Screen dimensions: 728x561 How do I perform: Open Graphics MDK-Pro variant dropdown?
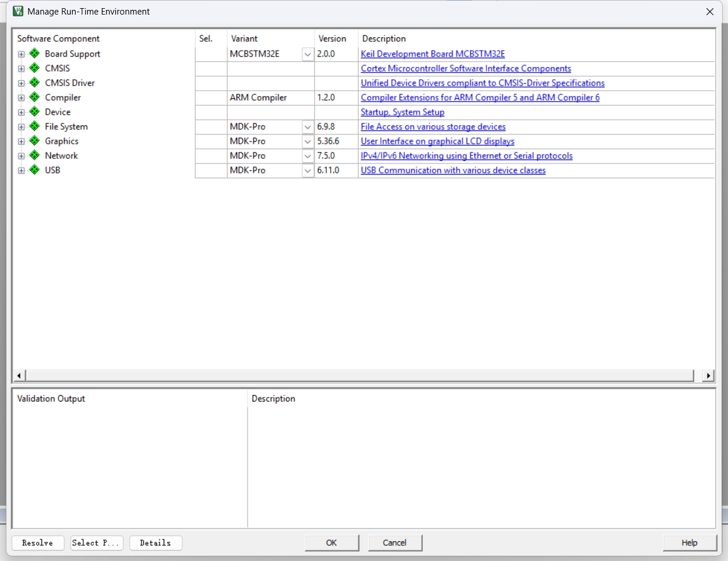tap(308, 141)
